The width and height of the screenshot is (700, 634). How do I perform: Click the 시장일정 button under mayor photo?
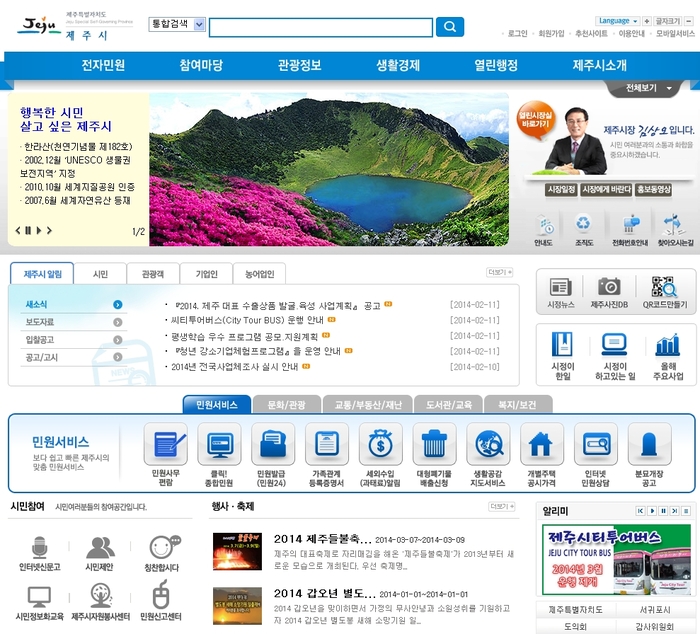[x=561, y=189]
